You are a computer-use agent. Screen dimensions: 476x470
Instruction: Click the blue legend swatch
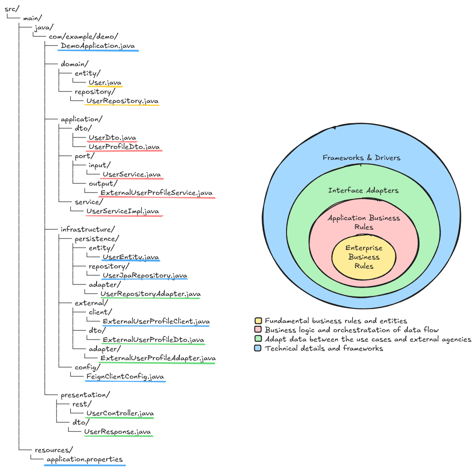(x=258, y=348)
